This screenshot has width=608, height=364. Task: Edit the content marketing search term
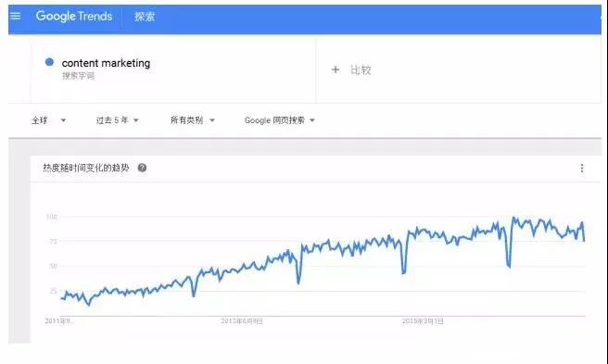click(x=106, y=63)
